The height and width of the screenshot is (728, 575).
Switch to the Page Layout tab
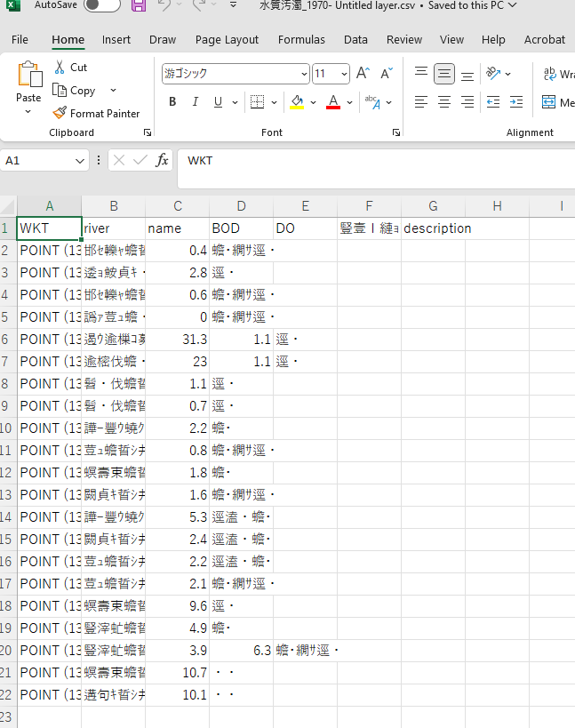227,39
